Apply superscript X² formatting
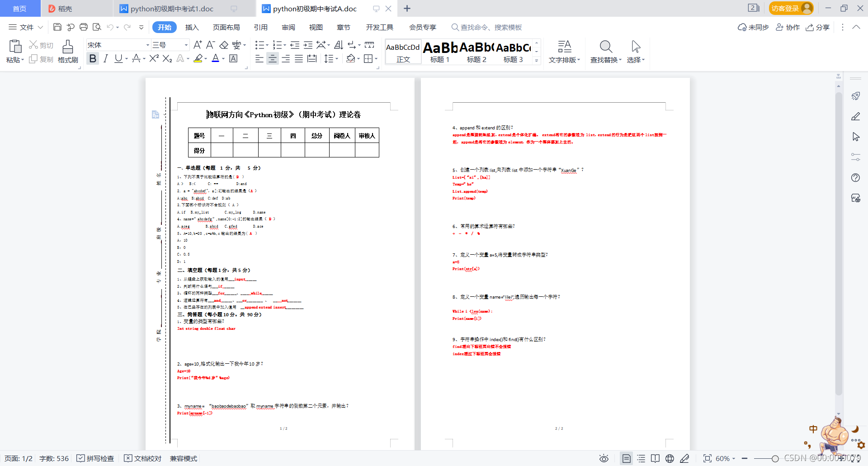Viewport: 868px width, 466px height. [154, 58]
